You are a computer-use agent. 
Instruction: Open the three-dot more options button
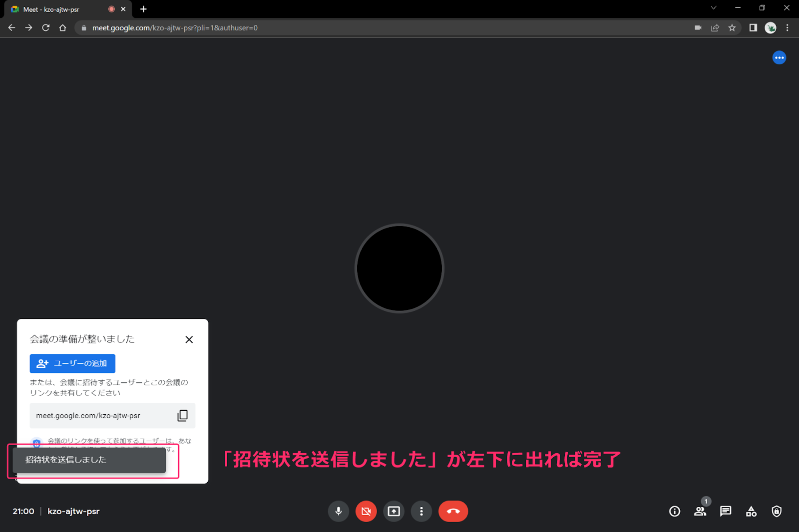pyautogui.click(x=421, y=511)
